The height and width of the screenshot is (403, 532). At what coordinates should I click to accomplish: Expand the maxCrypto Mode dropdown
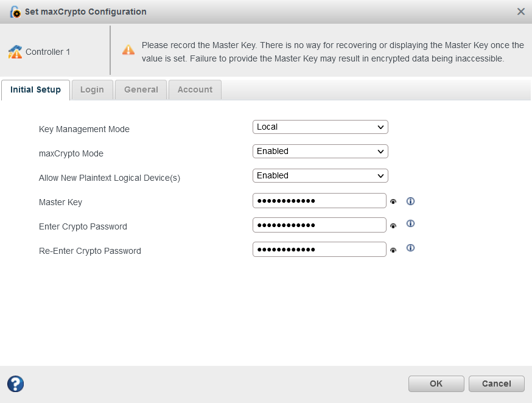coord(320,151)
